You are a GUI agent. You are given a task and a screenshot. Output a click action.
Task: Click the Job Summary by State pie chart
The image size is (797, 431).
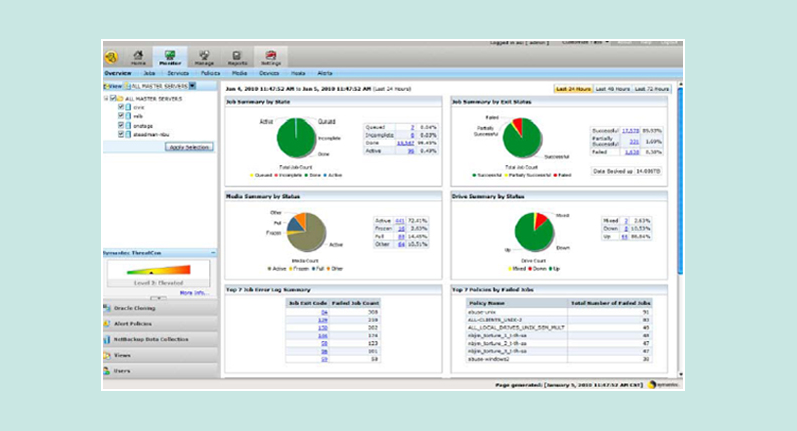[x=296, y=138]
